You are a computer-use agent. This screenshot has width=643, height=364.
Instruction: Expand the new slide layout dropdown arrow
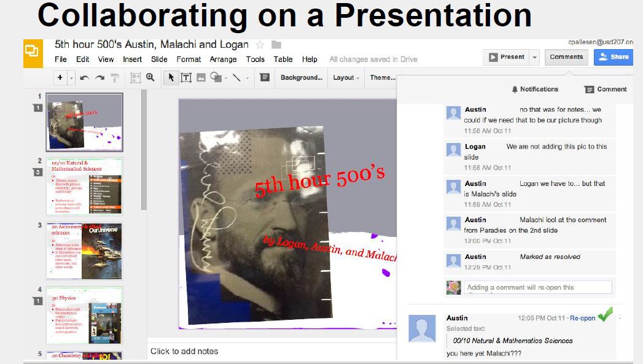click(71, 77)
